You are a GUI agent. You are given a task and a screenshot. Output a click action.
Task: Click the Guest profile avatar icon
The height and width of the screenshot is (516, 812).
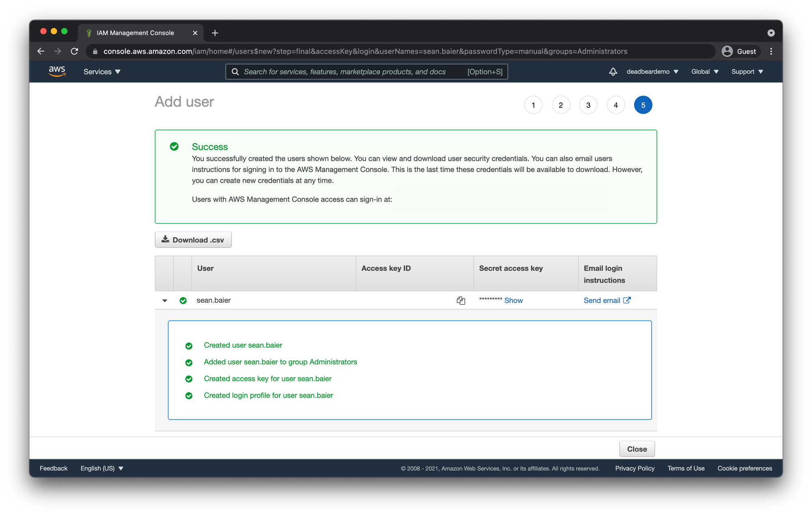click(727, 52)
